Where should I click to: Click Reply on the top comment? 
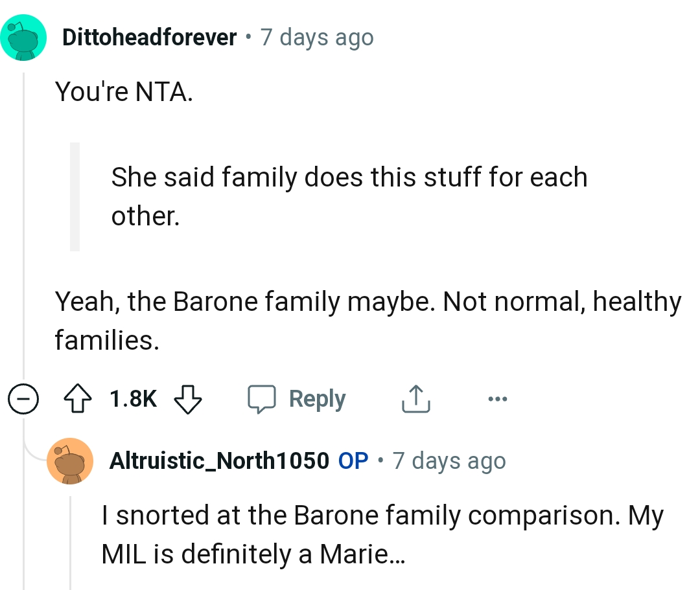(x=317, y=399)
